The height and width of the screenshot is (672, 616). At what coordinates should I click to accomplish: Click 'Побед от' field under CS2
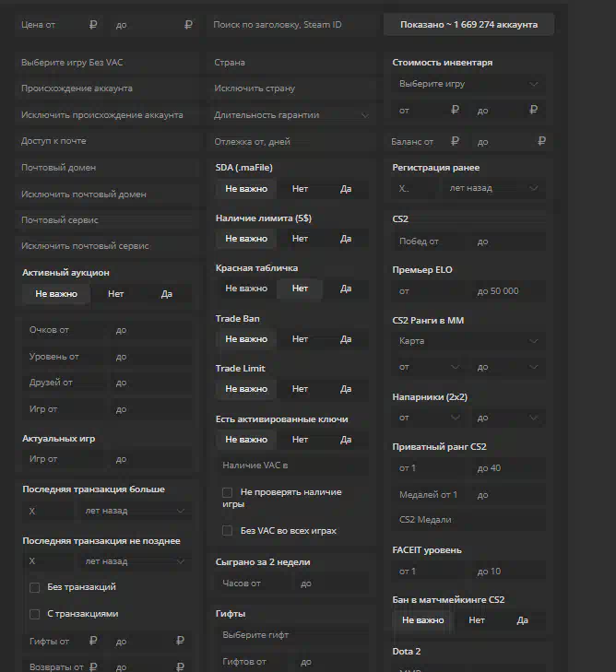[431, 242]
